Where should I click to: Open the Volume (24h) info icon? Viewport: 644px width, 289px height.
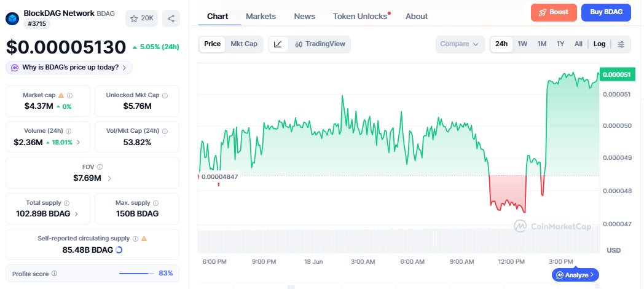[x=69, y=131]
